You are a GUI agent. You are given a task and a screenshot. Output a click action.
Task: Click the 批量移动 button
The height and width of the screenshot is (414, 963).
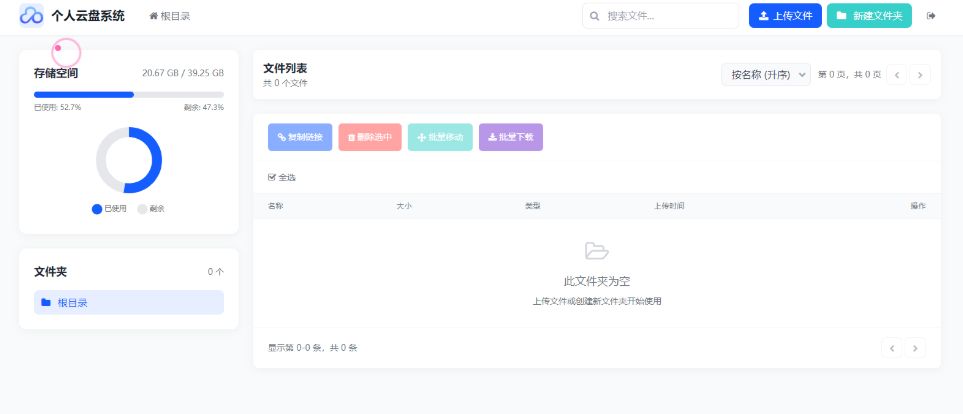point(440,137)
